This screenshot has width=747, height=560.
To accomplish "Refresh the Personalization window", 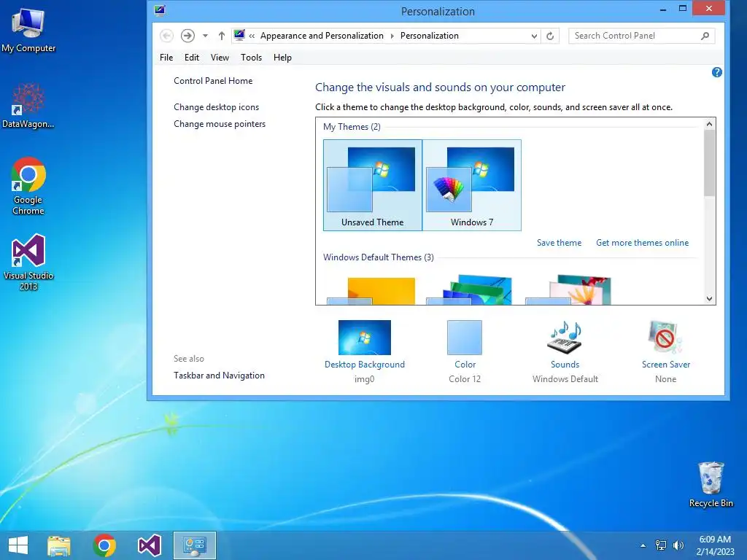I will [x=550, y=36].
